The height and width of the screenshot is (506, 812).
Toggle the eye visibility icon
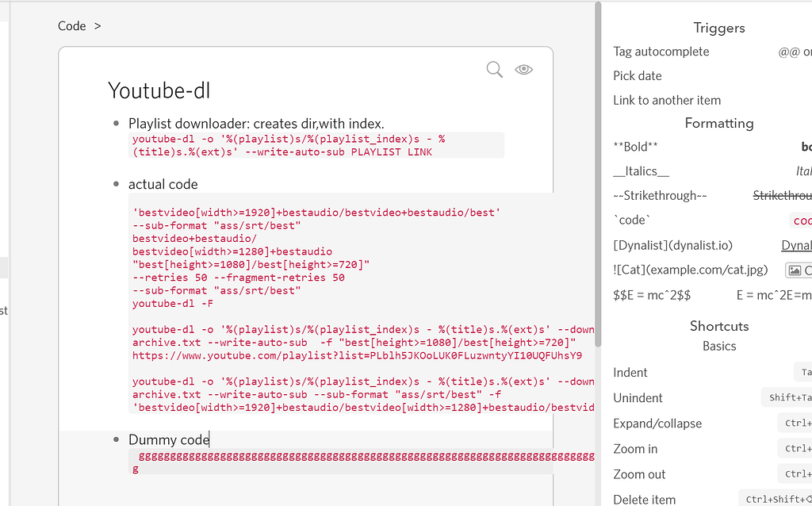(x=523, y=70)
